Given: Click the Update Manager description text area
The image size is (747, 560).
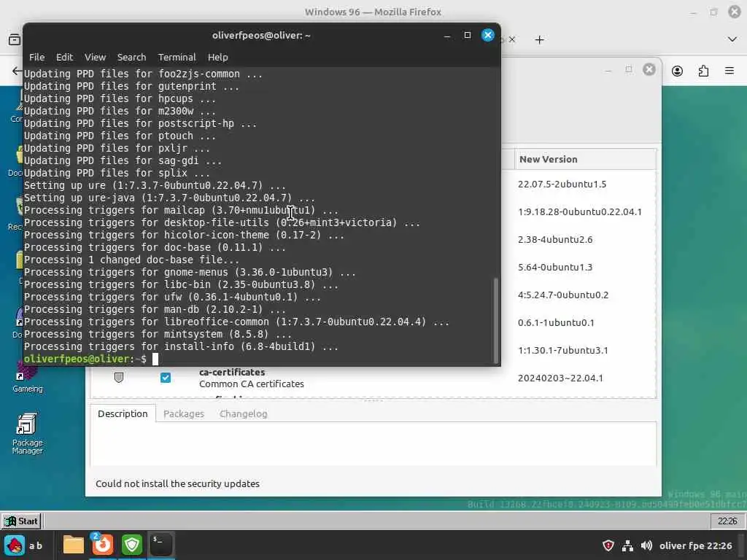Looking at the screenshot, I should click(373, 444).
